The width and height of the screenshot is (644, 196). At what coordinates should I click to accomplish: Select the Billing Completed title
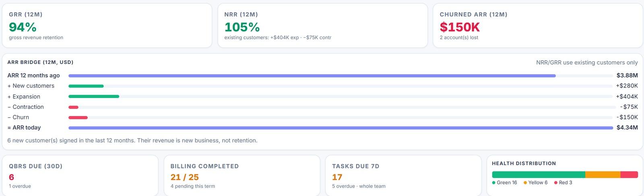(x=204, y=166)
